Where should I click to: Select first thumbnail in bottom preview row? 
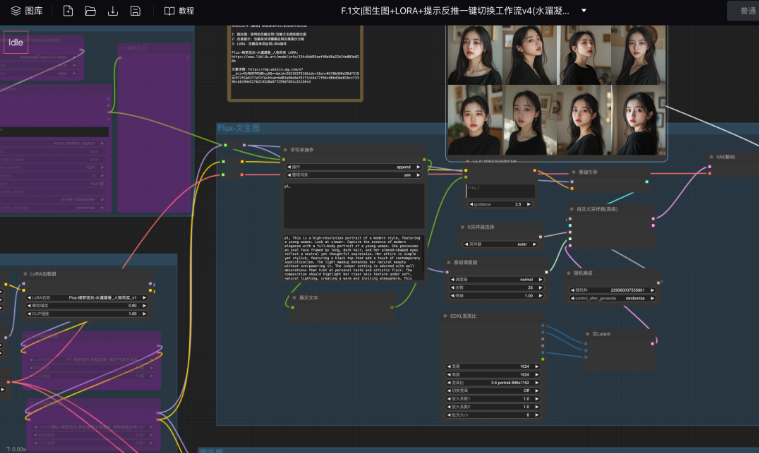click(x=474, y=120)
